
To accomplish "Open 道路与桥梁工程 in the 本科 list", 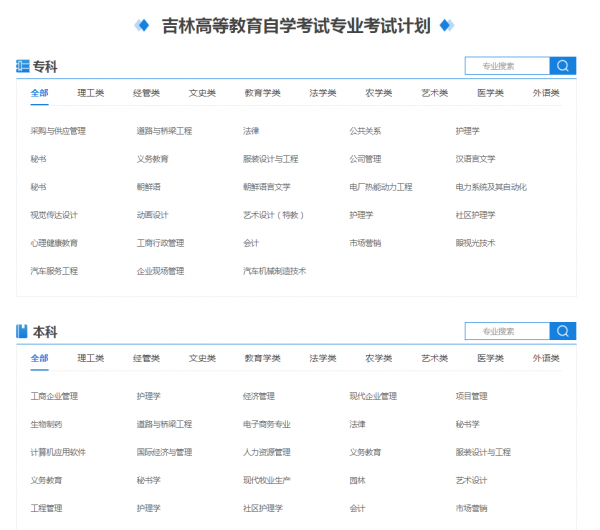I will (165, 424).
